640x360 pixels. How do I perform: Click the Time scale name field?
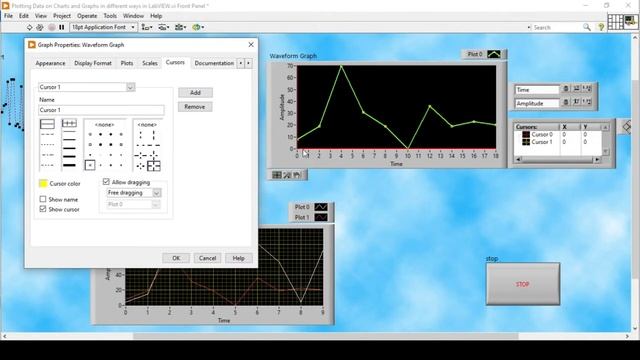tap(537, 89)
